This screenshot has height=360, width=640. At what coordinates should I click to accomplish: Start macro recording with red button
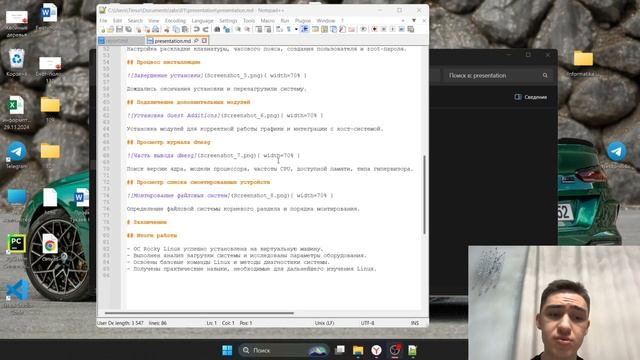(374, 29)
